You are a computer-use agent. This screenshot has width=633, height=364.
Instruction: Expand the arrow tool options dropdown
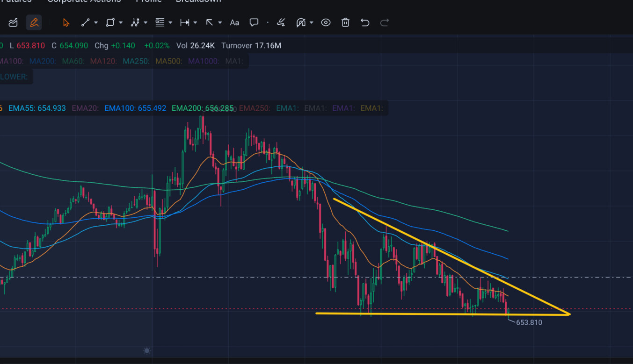pos(220,22)
